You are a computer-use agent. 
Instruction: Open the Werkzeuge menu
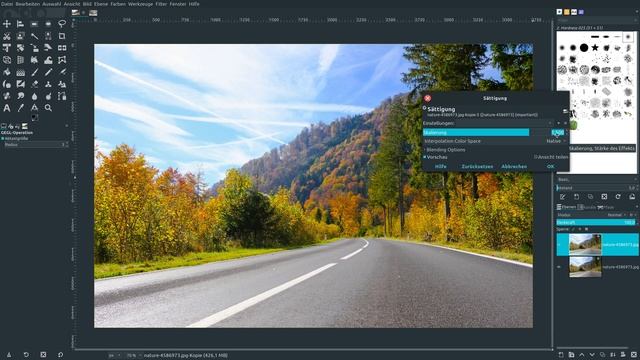(x=140, y=4)
